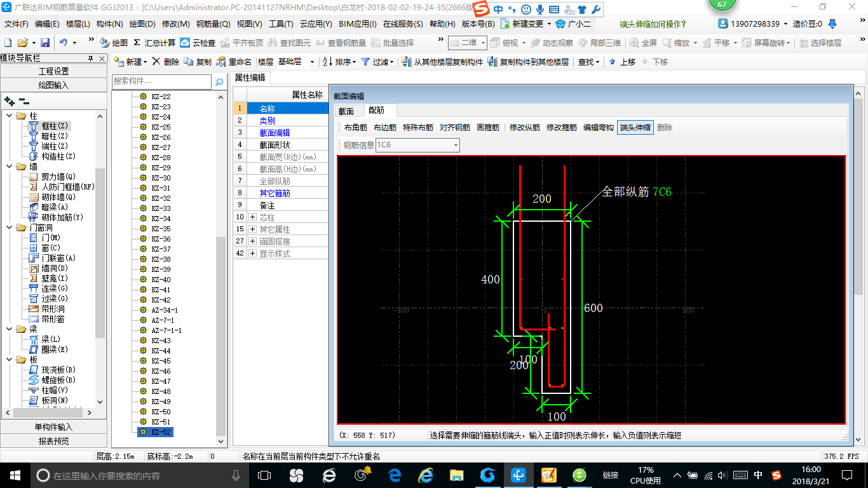Collapse the 柱 folder in navigation tree

10,116
